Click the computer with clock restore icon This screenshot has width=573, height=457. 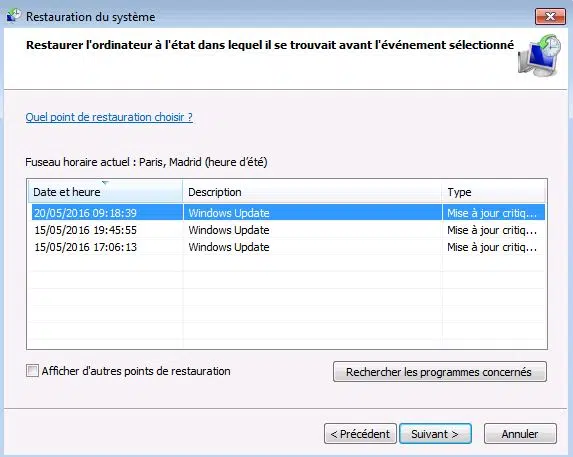coord(539,56)
